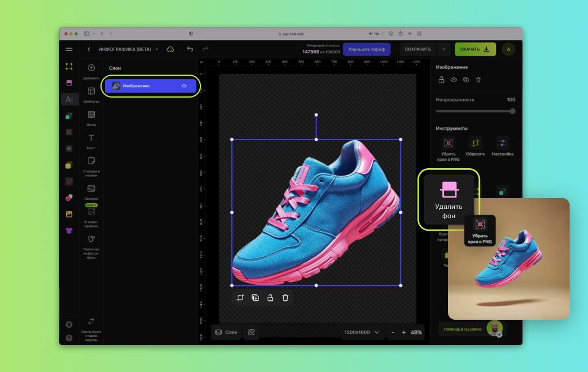Select the Изображение layer row
The width and height of the screenshot is (588, 372).
point(150,86)
